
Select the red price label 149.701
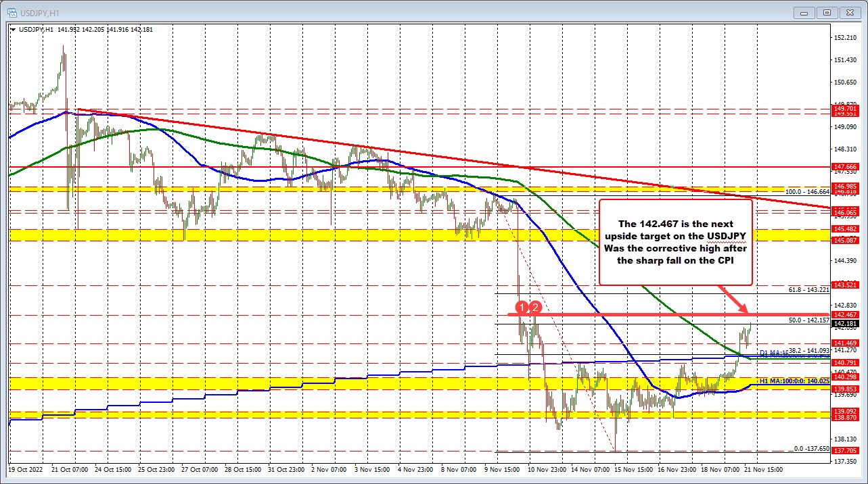(847, 107)
